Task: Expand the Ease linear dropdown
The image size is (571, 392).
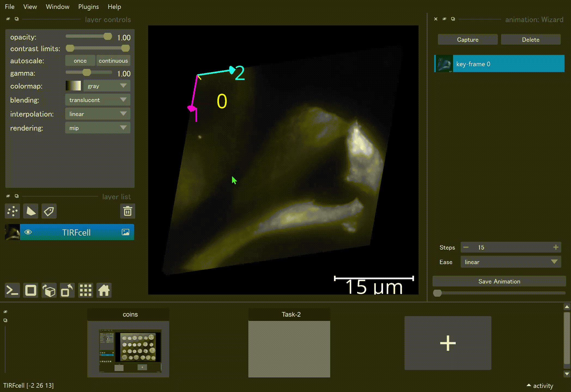Action: pyautogui.click(x=511, y=262)
